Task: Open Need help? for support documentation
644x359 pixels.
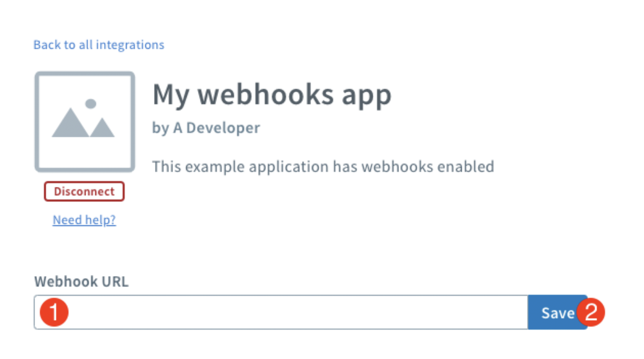Action: click(84, 220)
